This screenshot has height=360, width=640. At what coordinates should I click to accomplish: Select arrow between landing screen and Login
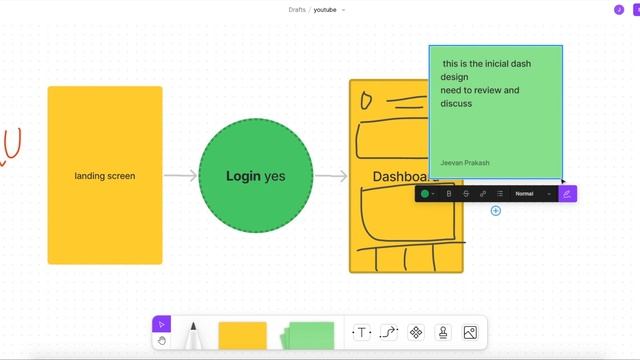tap(180, 176)
